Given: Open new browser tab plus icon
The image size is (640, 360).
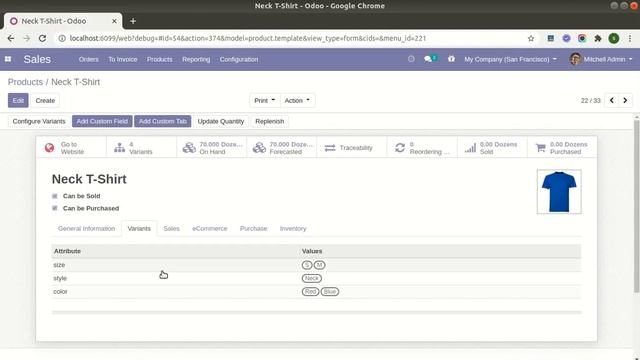Looking at the screenshot, I should [133, 21].
